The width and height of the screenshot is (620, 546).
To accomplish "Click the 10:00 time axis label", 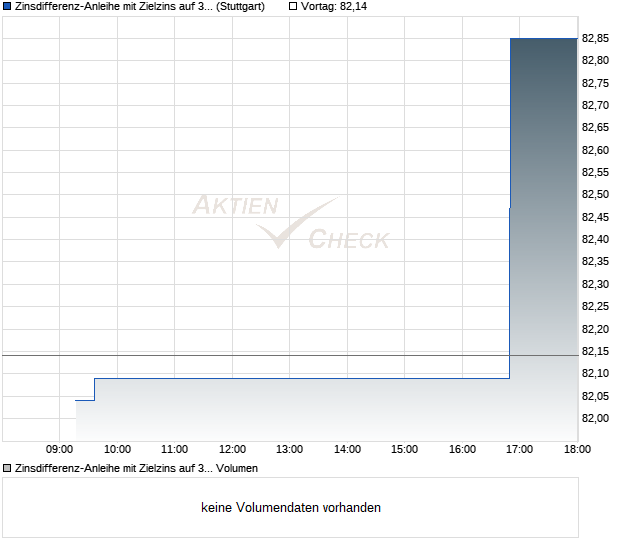I will click(117, 450).
